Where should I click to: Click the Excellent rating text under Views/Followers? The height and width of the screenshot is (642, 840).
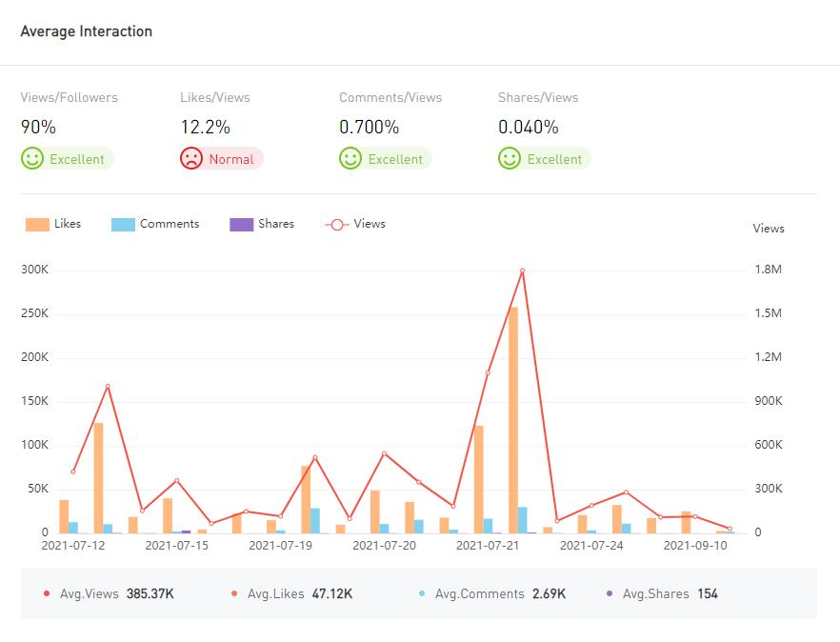[77, 159]
